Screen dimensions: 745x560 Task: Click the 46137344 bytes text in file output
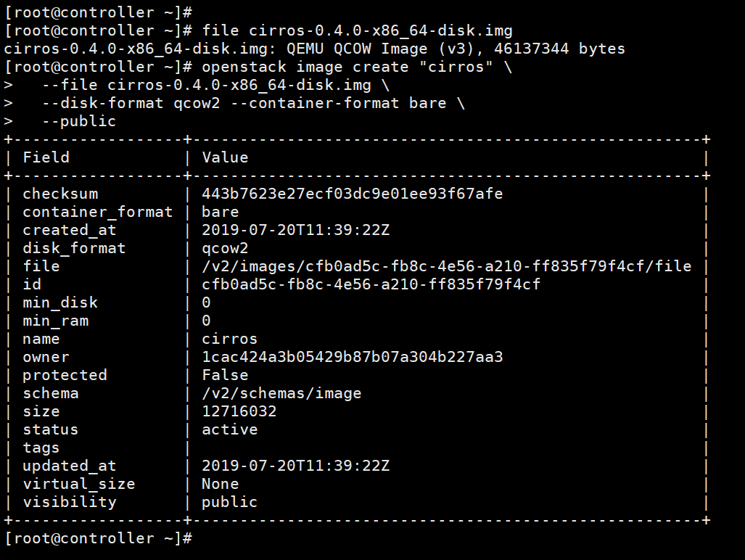point(559,49)
